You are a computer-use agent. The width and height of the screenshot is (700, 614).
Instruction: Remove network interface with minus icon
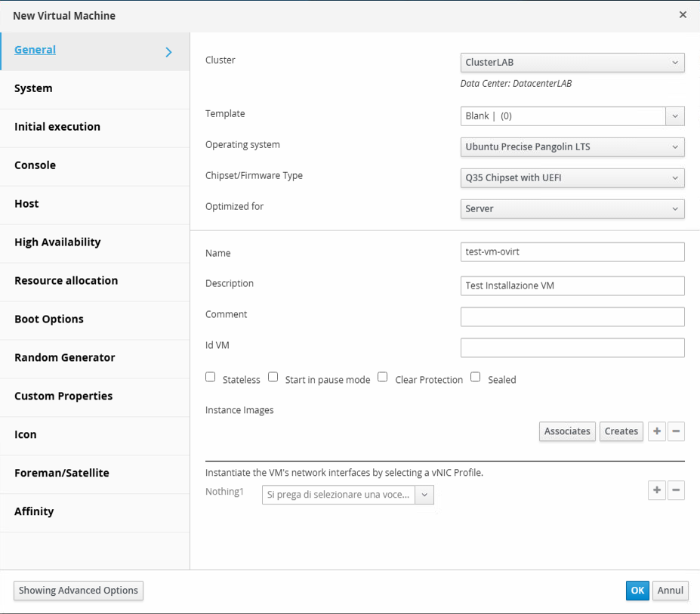(676, 490)
